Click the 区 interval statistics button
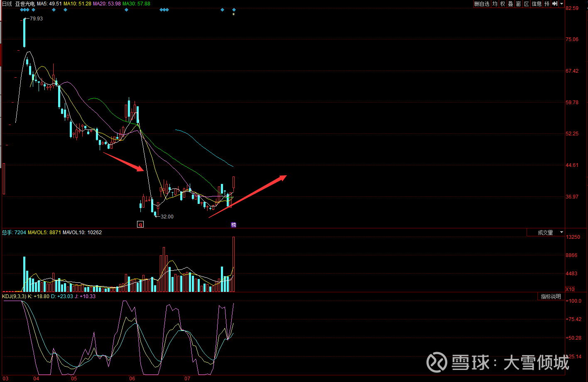 pyautogui.click(x=527, y=4)
